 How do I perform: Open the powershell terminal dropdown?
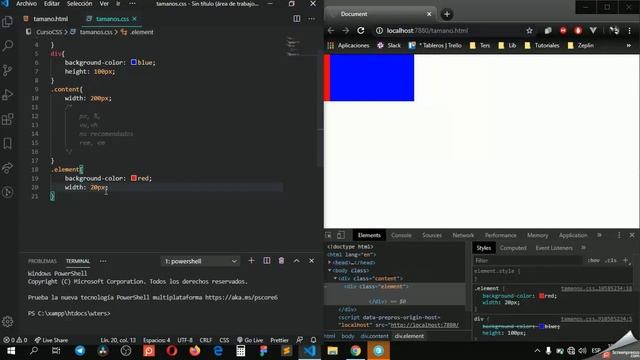tap(200, 261)
